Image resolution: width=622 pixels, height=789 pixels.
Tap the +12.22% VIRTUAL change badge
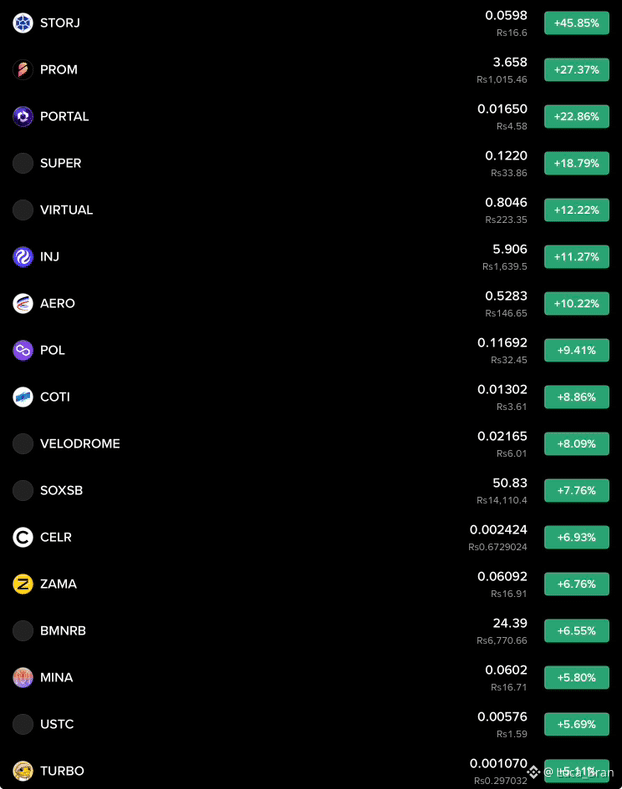click(x=577, y=210)
